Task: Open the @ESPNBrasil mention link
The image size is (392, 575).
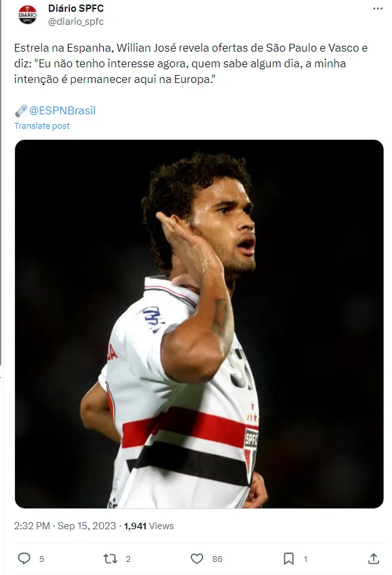Action: 62,110
